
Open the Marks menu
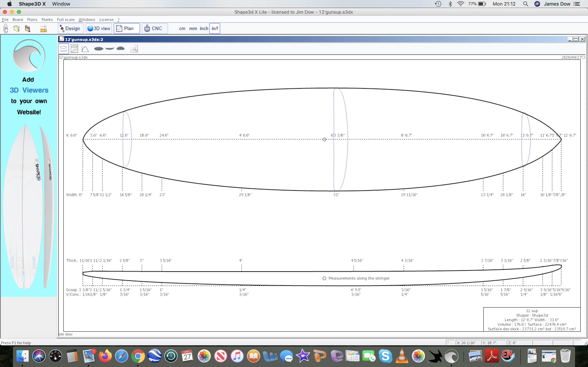(x=47, y=19)
